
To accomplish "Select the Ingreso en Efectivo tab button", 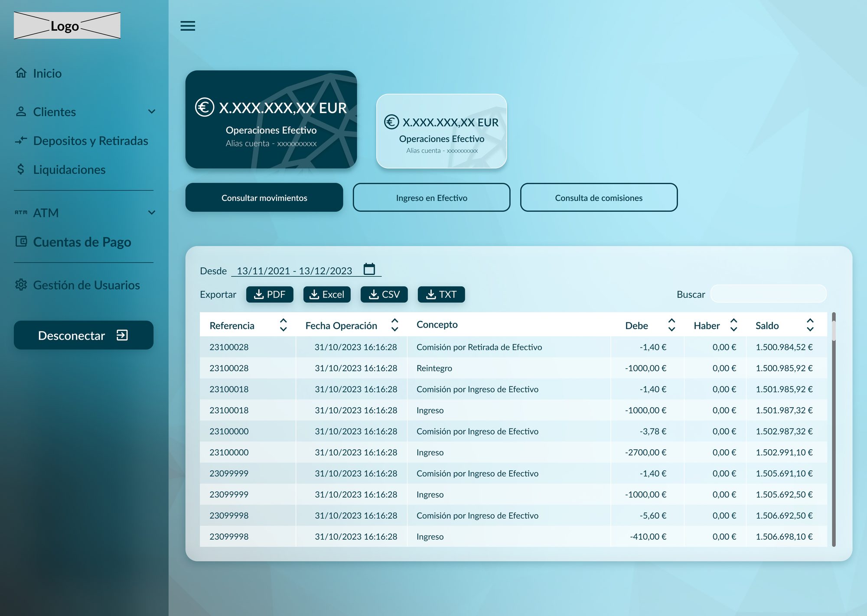I will coord(432,198).
